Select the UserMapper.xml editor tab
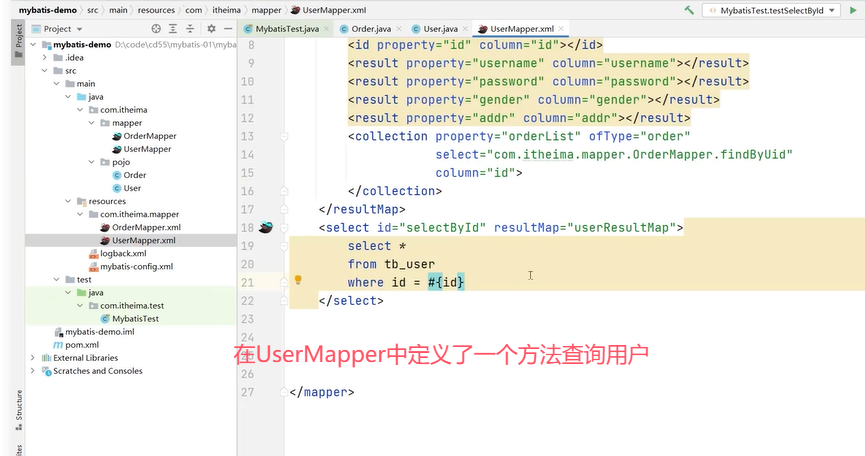 coord(522,29)
